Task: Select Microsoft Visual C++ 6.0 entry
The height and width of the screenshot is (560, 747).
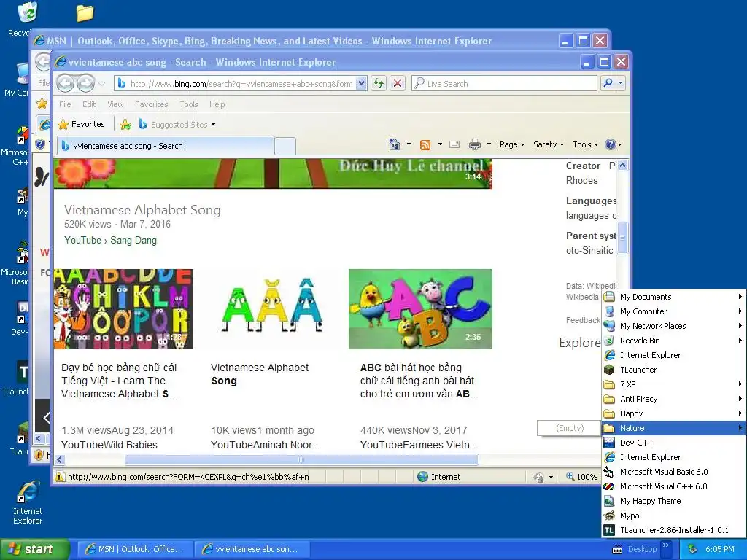Action: pyautogui.click(x=673, y=486)
